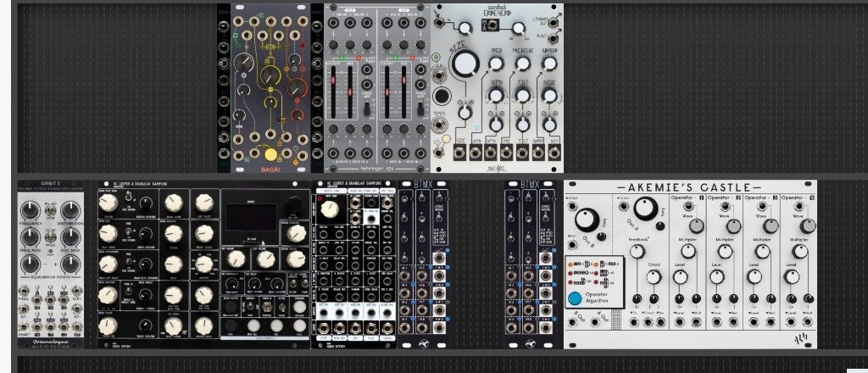Click the input gain knob on the looper expander
Viewport: 868px width, 373px height.
330,209
